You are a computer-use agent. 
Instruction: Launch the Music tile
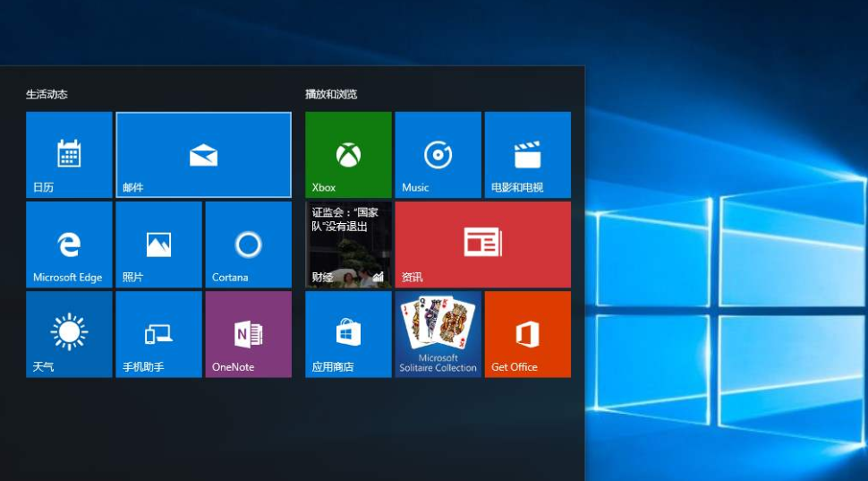point(438,154)
